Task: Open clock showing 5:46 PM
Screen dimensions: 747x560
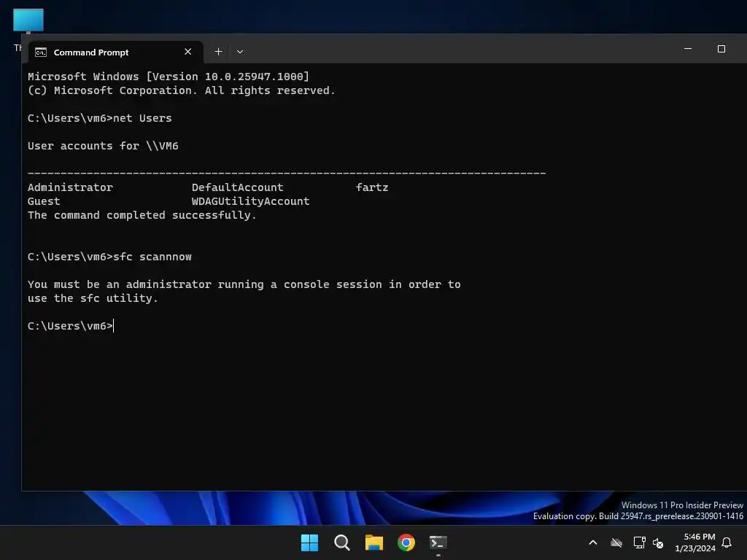Action: tap(695, 542)
